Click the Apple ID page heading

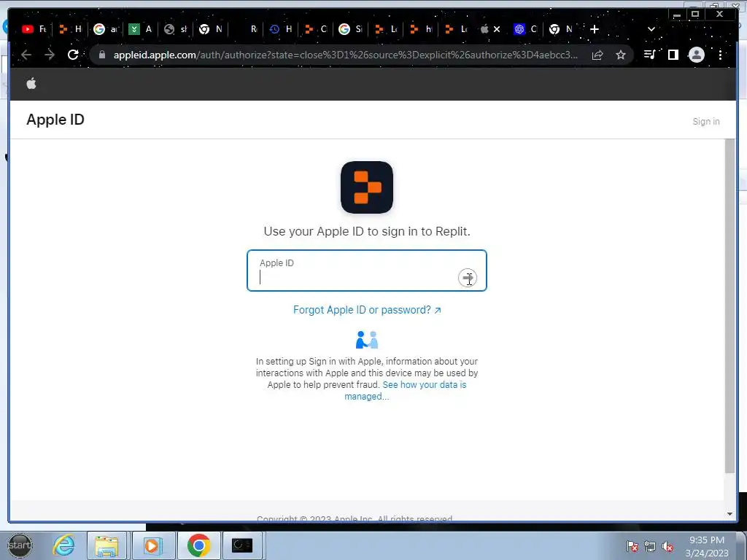[55, 120]
